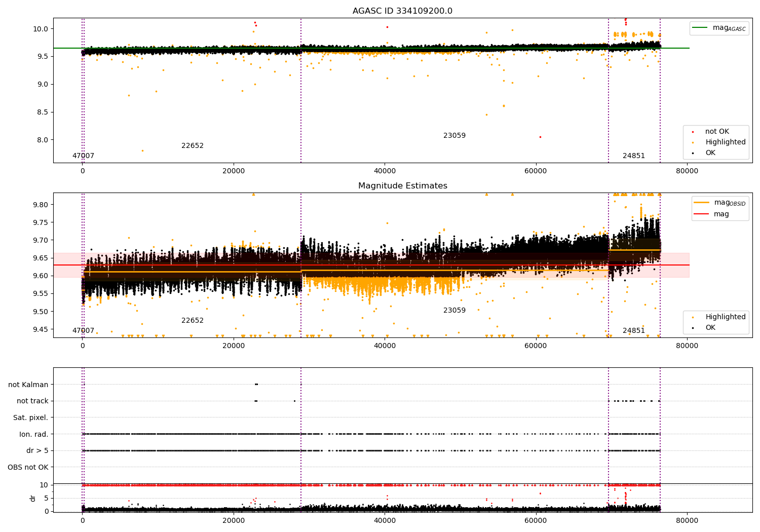Select the "Ion. rad." row label
The height and width of the screenshot is (532, 760).
click(x=34, y=434)
